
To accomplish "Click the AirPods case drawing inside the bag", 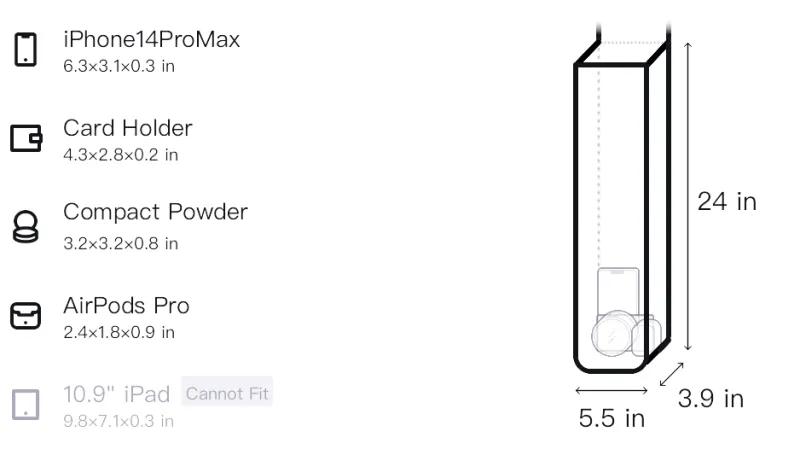I will [x=646, y=337].
